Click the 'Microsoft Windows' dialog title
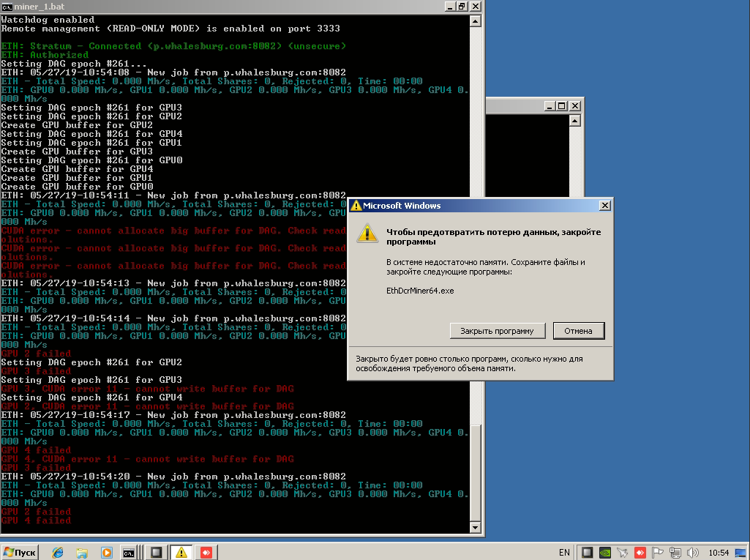 click(x=402, y=205)
